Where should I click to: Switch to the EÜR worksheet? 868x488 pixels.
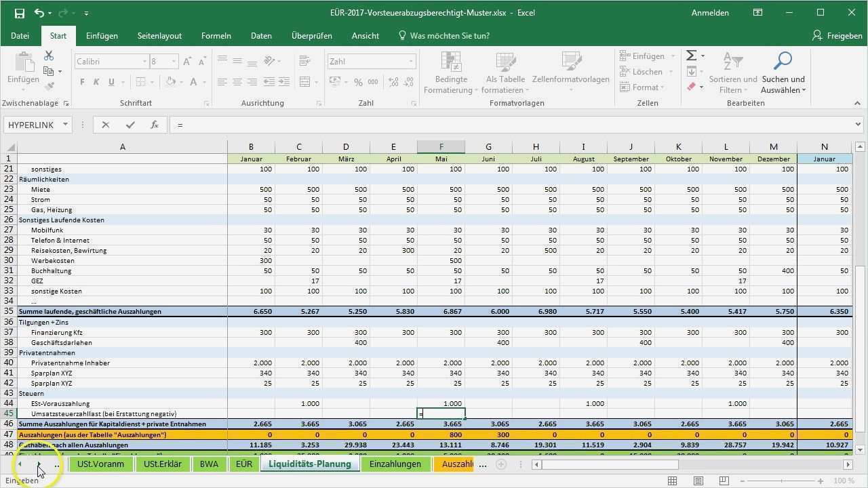[243, 464]
